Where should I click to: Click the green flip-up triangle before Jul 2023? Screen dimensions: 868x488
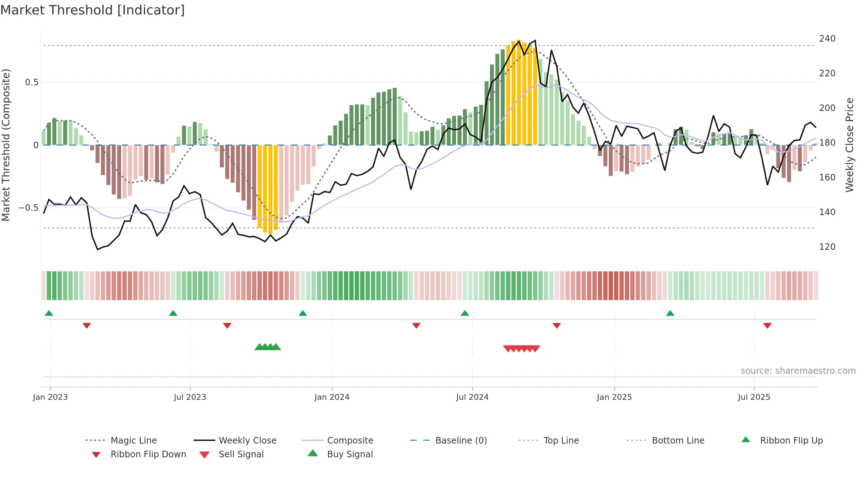(173, 313)
